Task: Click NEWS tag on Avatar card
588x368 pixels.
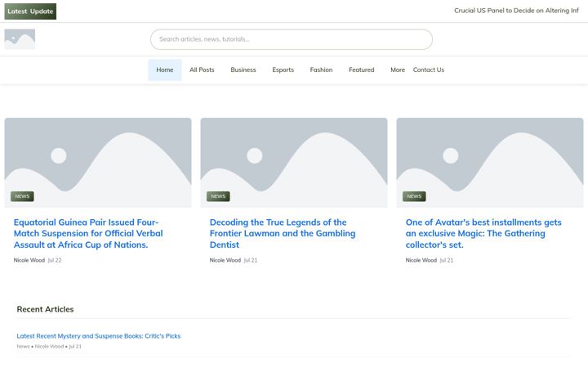Action: (414, 196)
